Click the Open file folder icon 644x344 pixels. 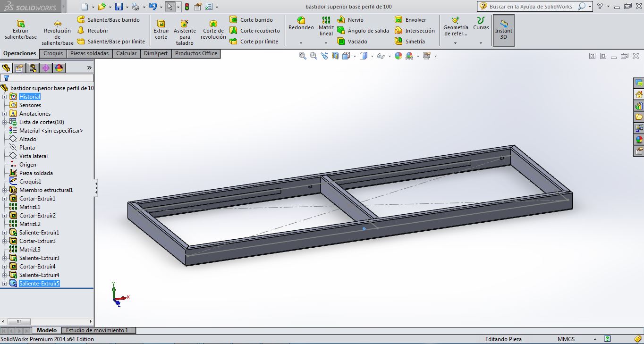pyautogui.click(x=102, y=7)
